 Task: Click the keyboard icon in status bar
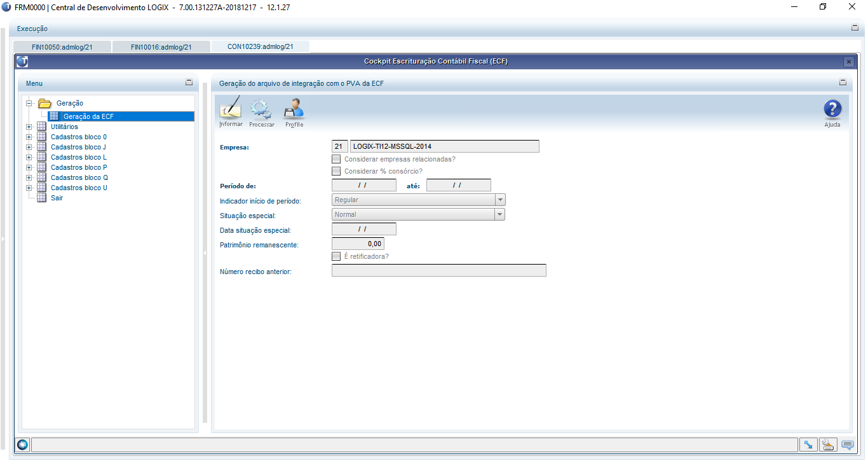[x=828, y=445]
